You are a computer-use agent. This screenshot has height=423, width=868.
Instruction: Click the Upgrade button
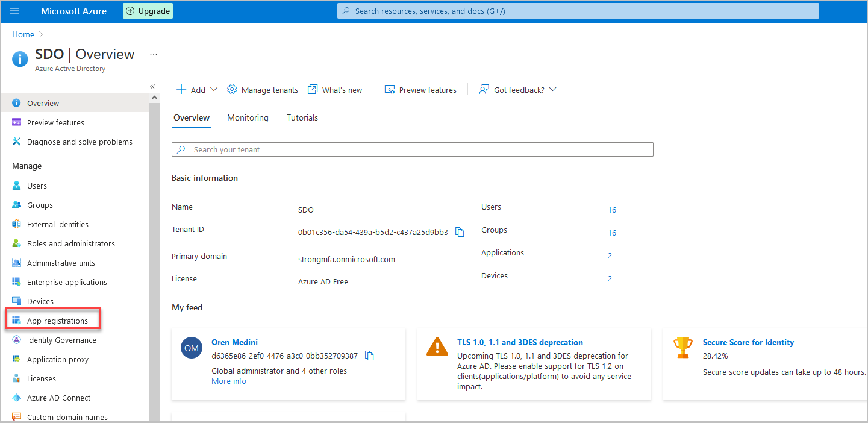click(148, 11)
